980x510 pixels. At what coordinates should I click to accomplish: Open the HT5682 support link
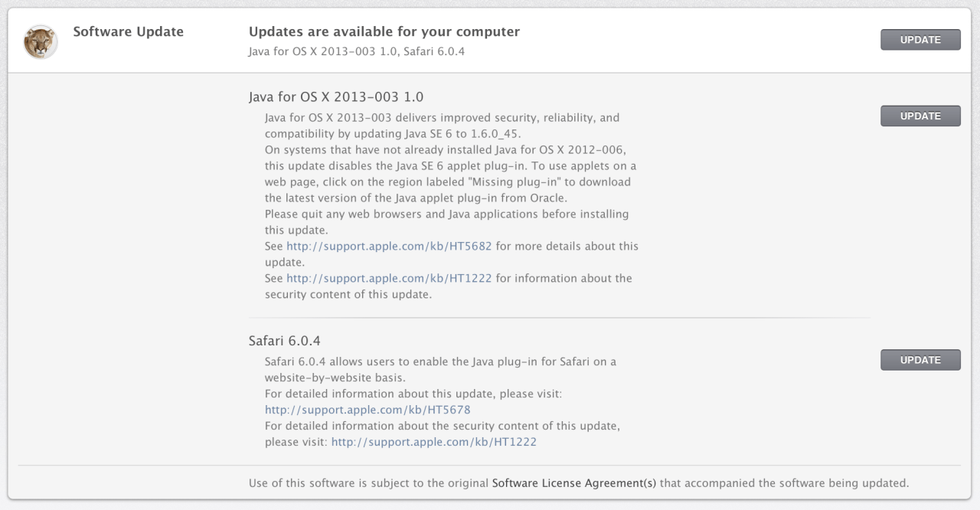coord(389,247)
